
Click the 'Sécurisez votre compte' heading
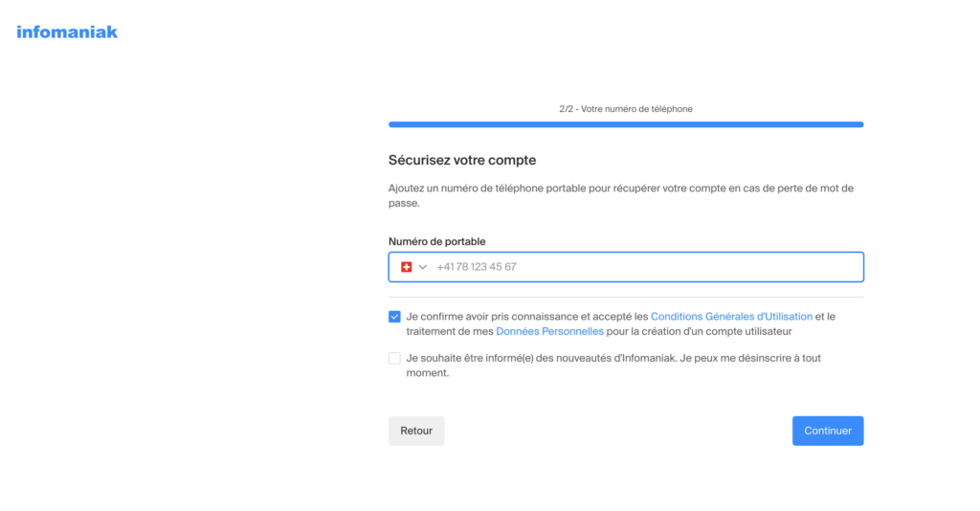click(462, 160)
